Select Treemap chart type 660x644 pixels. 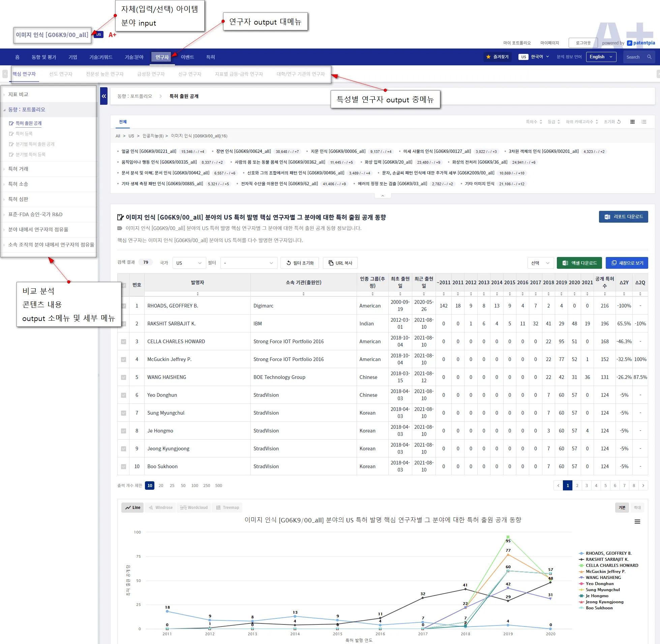tap(228, 507)
